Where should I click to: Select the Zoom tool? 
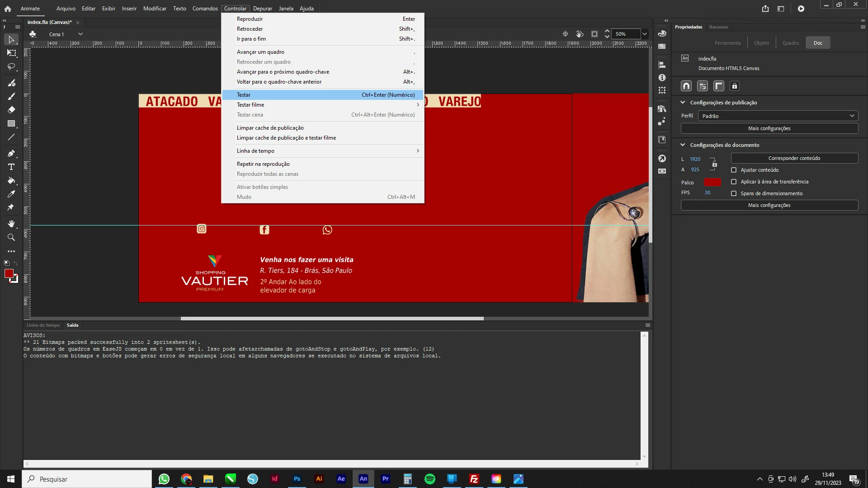click(x=11, y=237)
